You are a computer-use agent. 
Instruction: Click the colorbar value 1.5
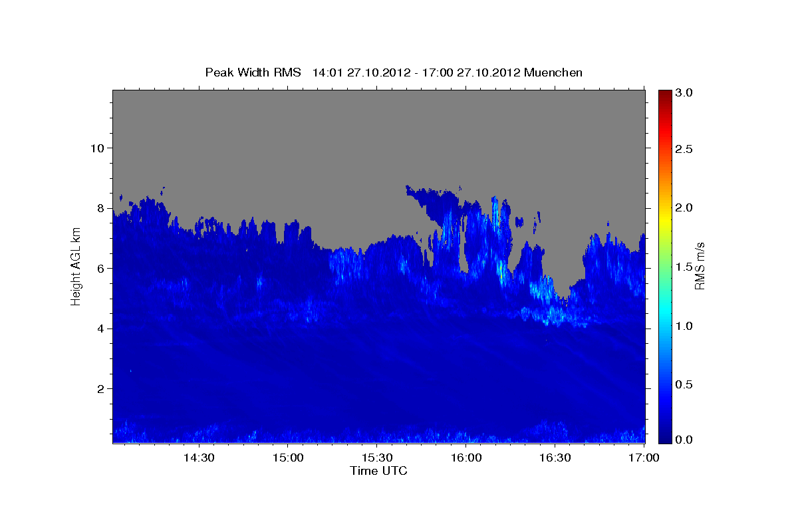click(684, 267)
